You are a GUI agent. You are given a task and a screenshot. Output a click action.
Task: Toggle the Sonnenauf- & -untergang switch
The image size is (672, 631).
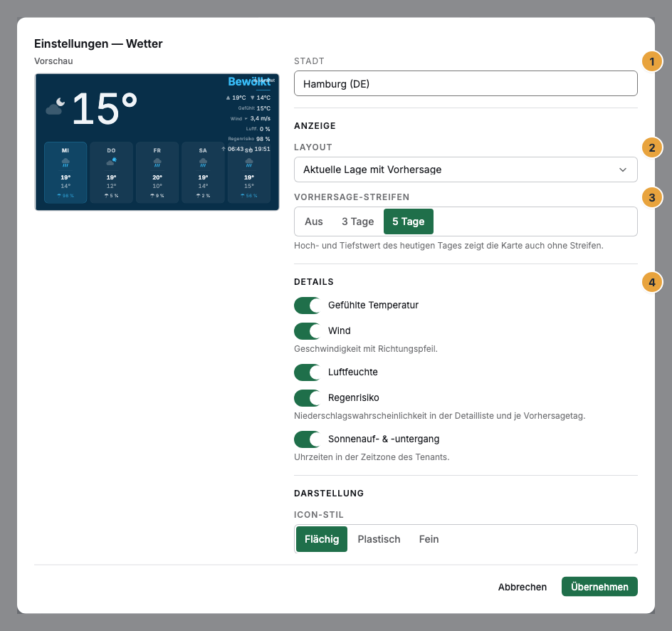307,439
